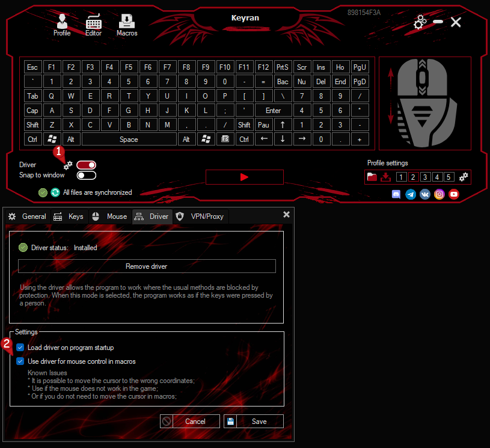Open driver settings gear icon
This screenshot has height=448, width=490.
tap(68, 165)
